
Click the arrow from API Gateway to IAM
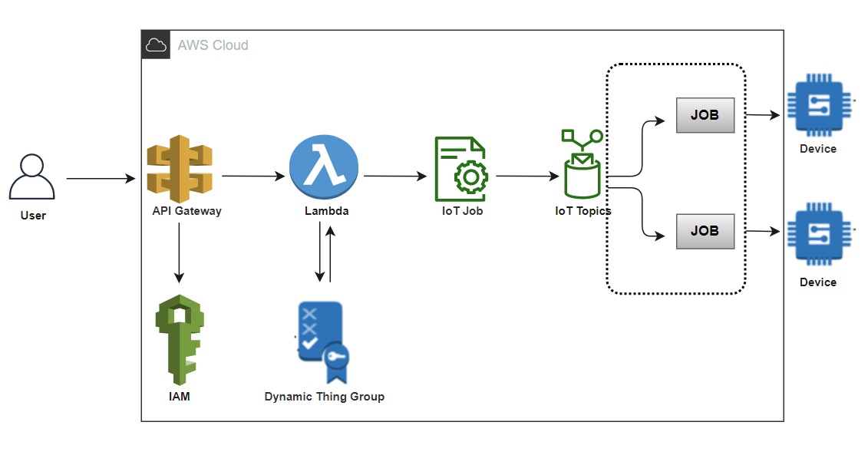(x=180, y=253)
